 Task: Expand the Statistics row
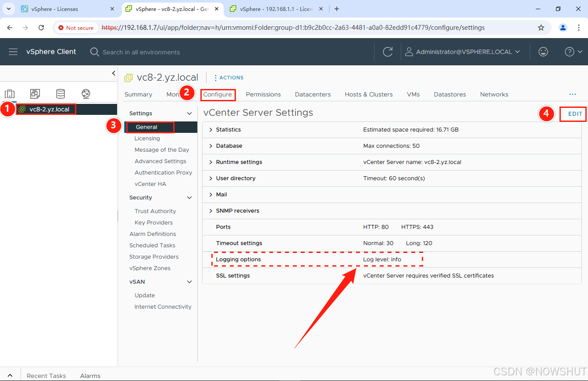[211, 130]
